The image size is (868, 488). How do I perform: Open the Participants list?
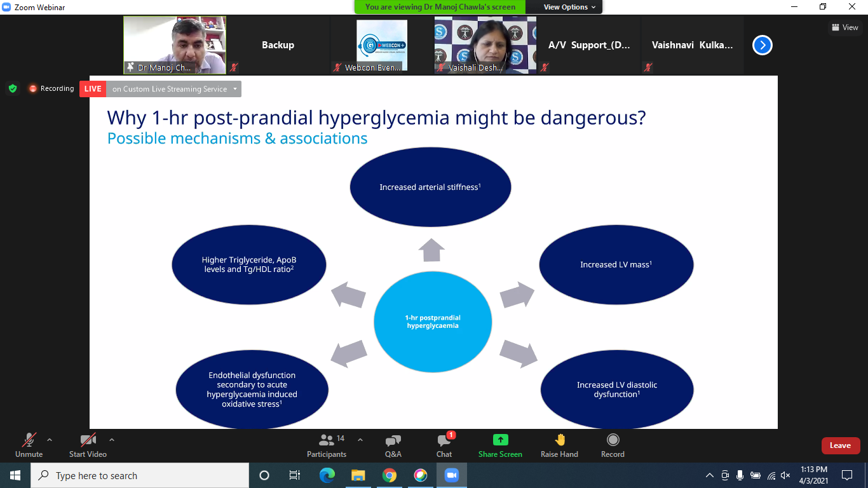pyautogui.click(x=327, y=445)
